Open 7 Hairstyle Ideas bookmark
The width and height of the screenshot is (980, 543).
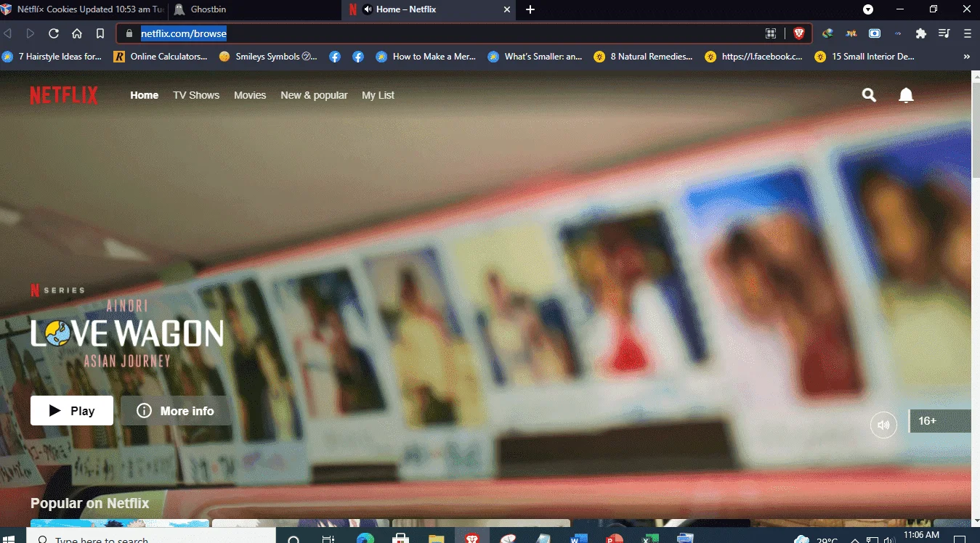(52, 57)
